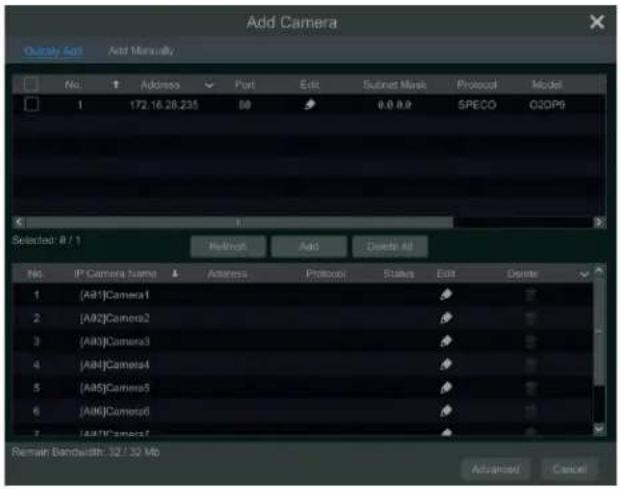621x489 pixels.
Task: Click edit pencil for [A01]Camera1
Action: coord(446,295)
